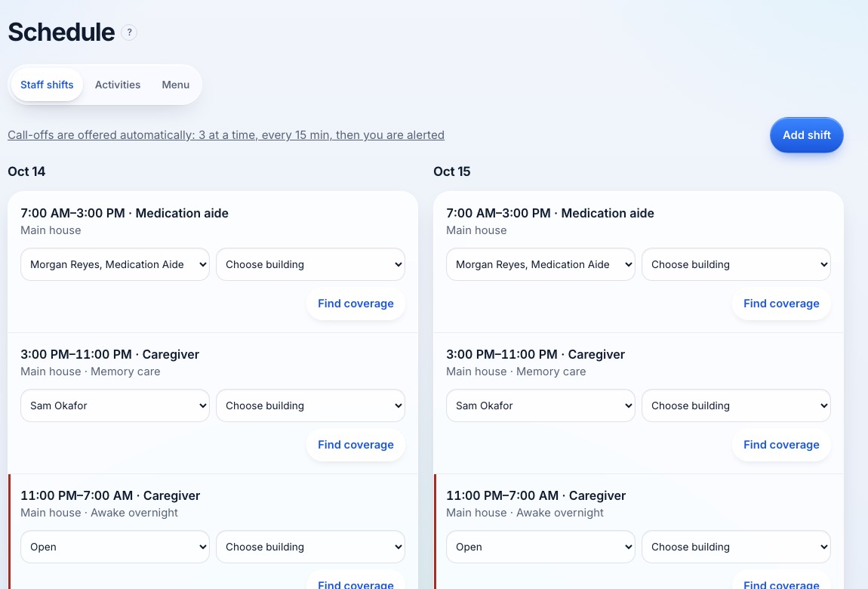Open the call-offs auto-offer settings link
868x589 pixels.
[x=226, y=135]
